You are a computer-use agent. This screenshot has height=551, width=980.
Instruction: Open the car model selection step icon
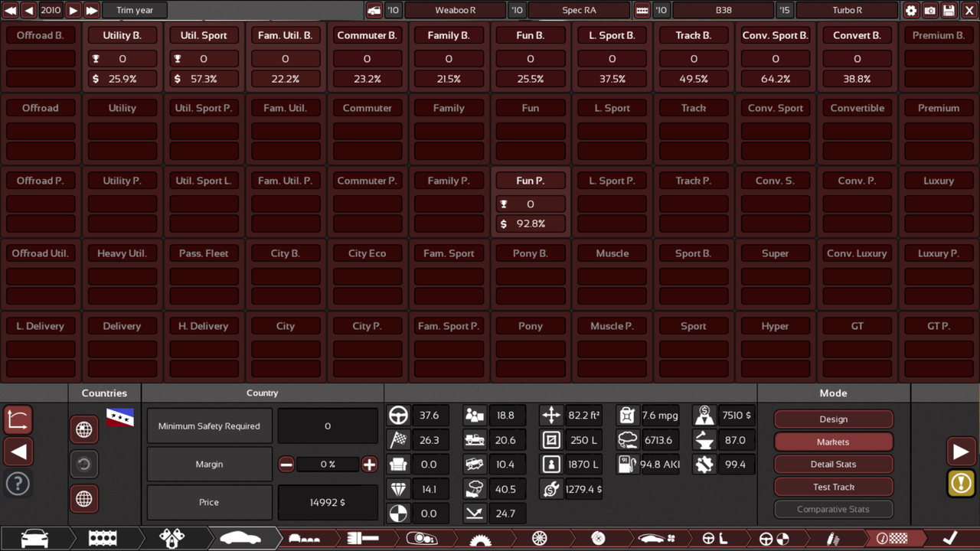[34, 539]
